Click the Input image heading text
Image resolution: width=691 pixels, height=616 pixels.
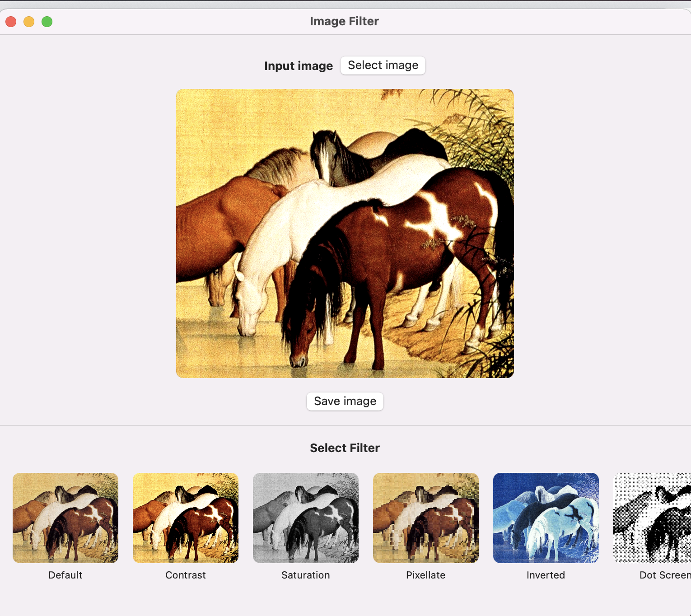(x=299, y=65)
